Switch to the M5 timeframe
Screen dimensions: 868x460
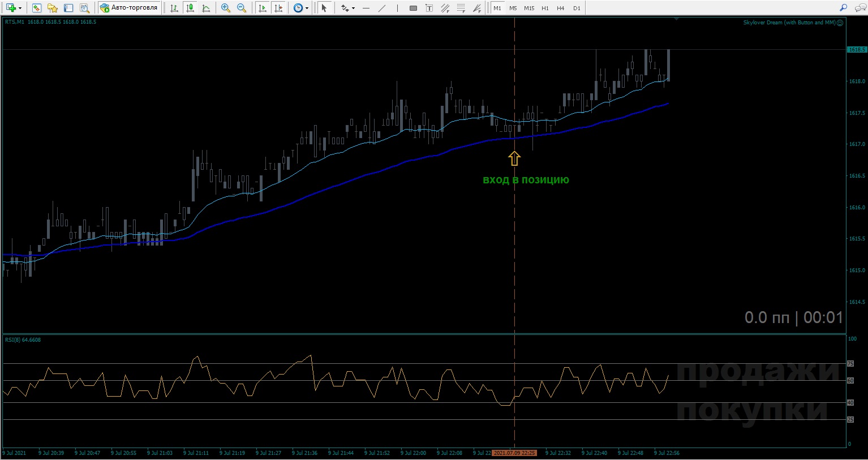[x=513, y=8]
